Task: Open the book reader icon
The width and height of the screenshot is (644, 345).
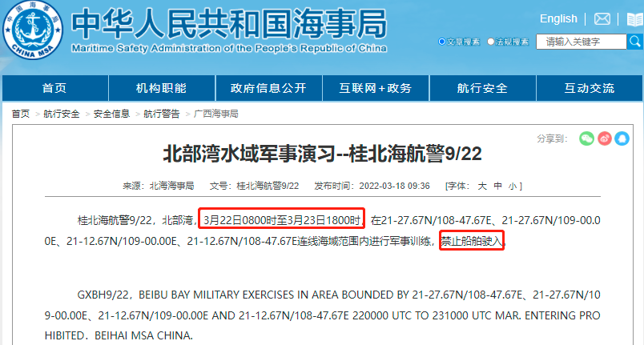Action: [634, 19]
